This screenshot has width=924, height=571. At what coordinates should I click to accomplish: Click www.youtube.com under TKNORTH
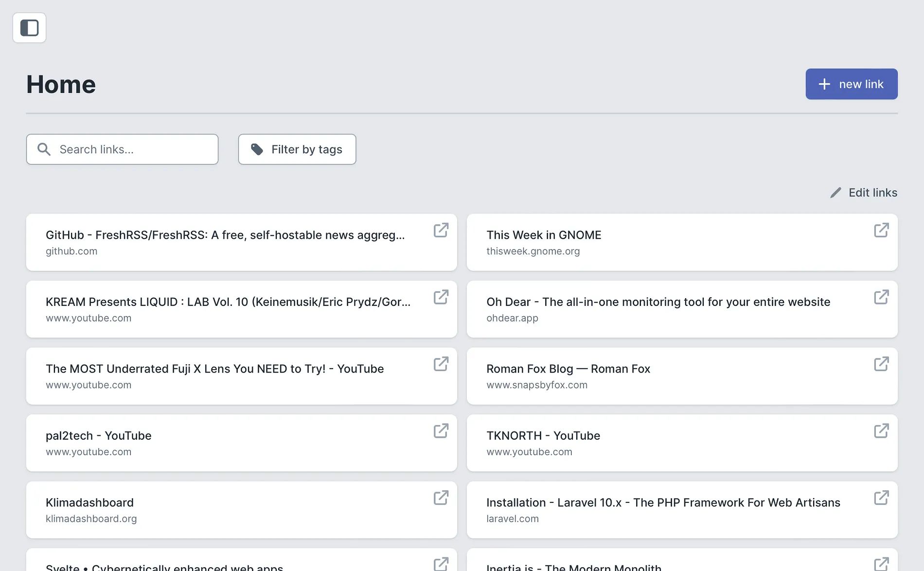coord(529,452)
